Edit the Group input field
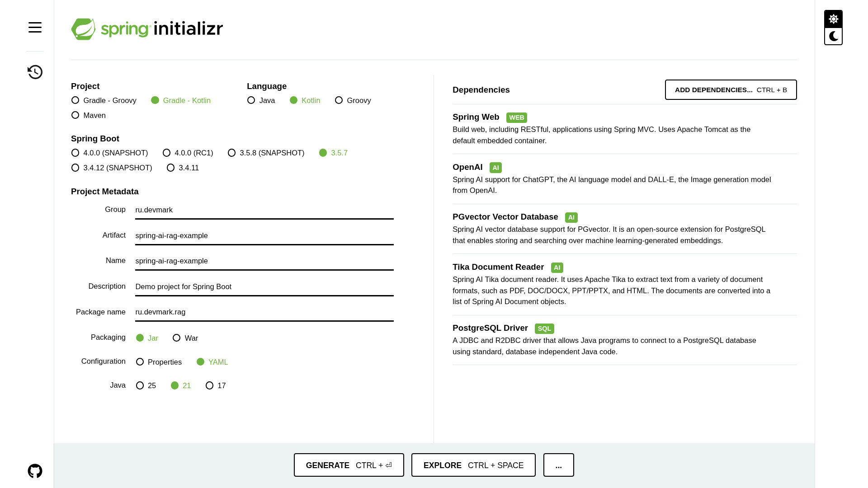Screen dimensions: 868x488 coord(264,210)
